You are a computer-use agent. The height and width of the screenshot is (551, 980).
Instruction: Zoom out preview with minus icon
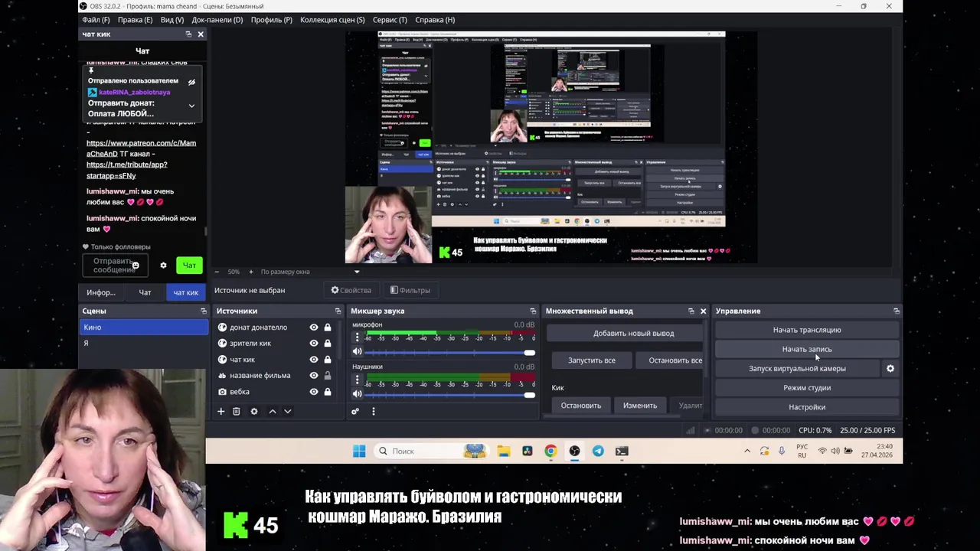217,272
